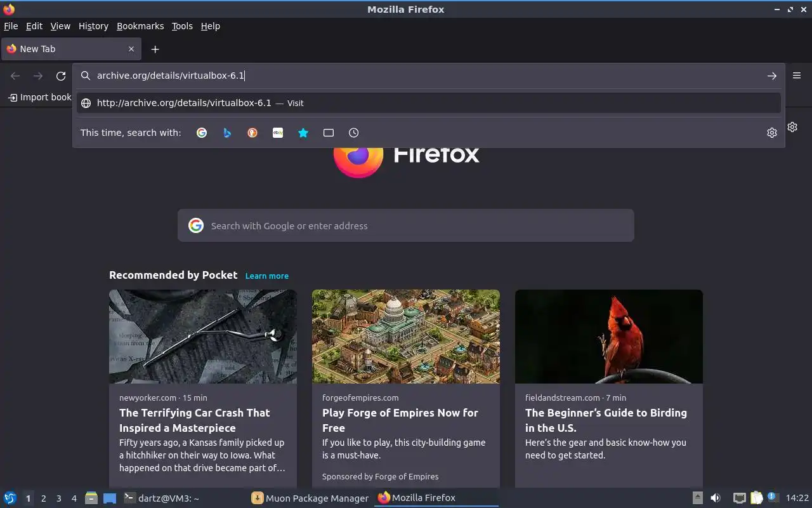Screen dimensions: 812x508
Task: Click the Import bookmarks toolbar button
Action: click(x=39, y=97)
